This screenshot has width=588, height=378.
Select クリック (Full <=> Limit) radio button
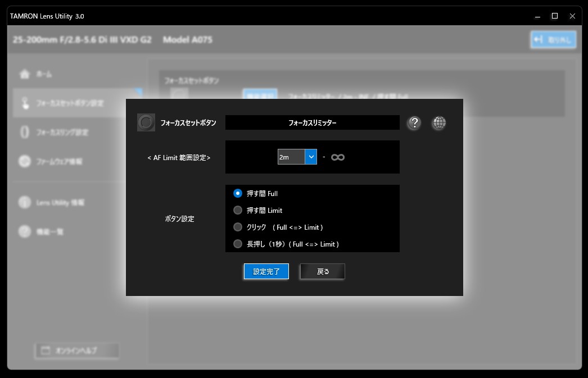click(x=238, y=227)
